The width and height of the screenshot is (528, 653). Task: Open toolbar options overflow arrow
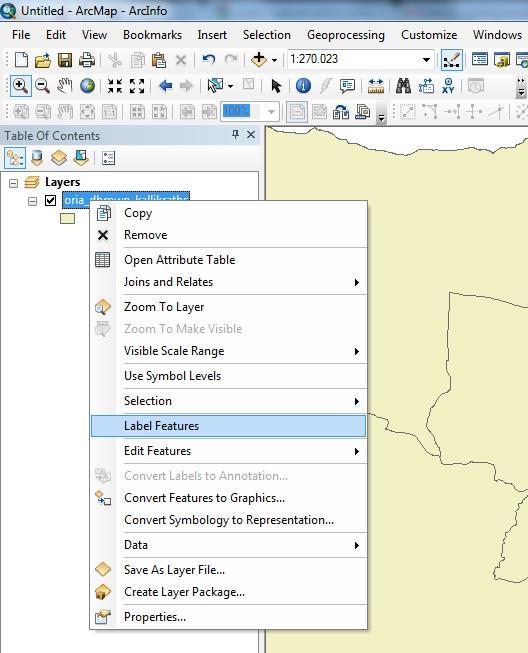(521, 87)
